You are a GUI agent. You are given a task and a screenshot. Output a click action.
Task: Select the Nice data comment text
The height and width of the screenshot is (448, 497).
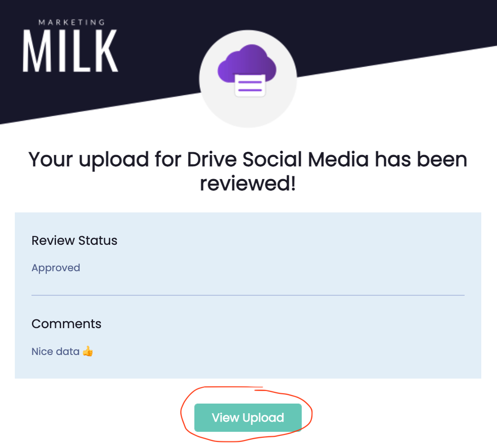pyautogui.click(x=56, y=351)
